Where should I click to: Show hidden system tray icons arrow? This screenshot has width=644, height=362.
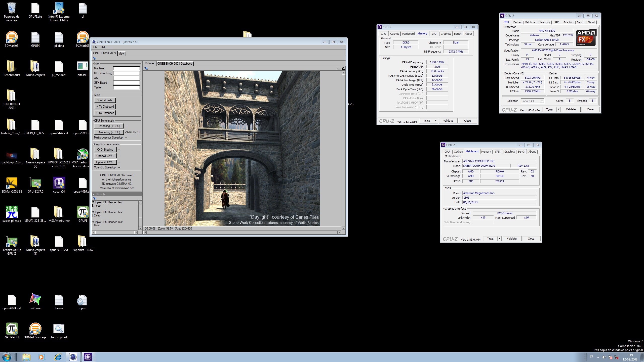598,357
